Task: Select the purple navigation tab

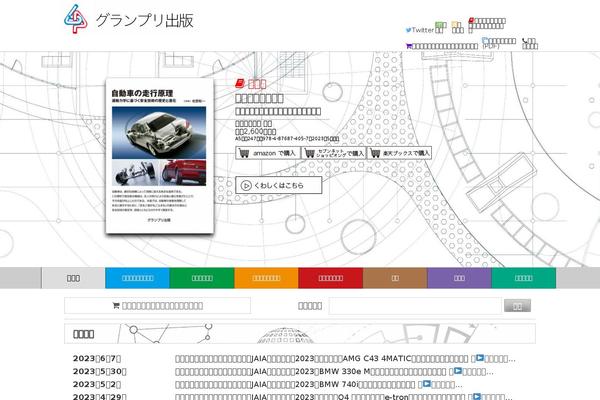Action: [x=459, y=278]
